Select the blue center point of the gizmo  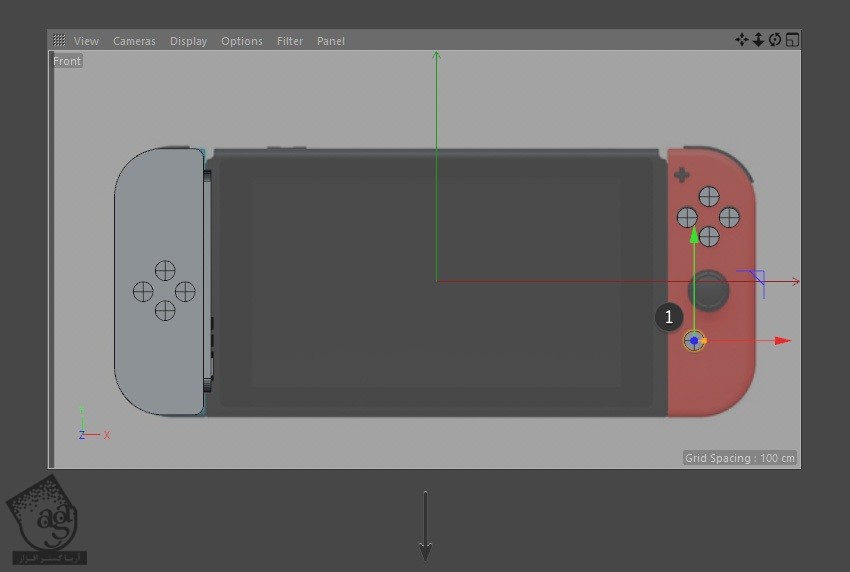pyautogui.click(x=694, y=341)
